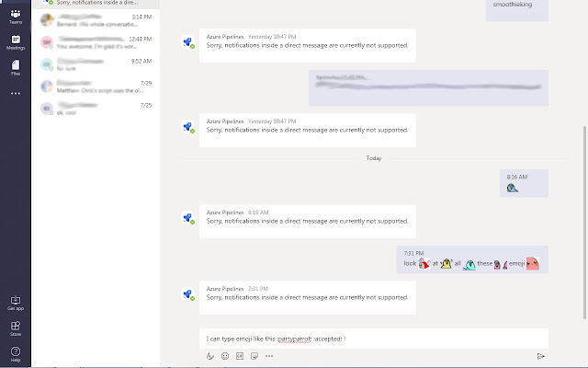
Task: Open the Meetings calendar icon
Action: [16, 42]
